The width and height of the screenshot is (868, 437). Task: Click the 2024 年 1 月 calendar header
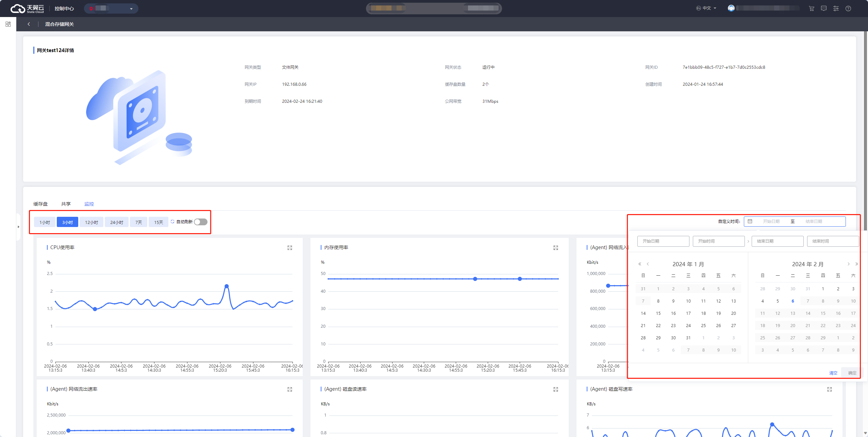pos(688,264)
